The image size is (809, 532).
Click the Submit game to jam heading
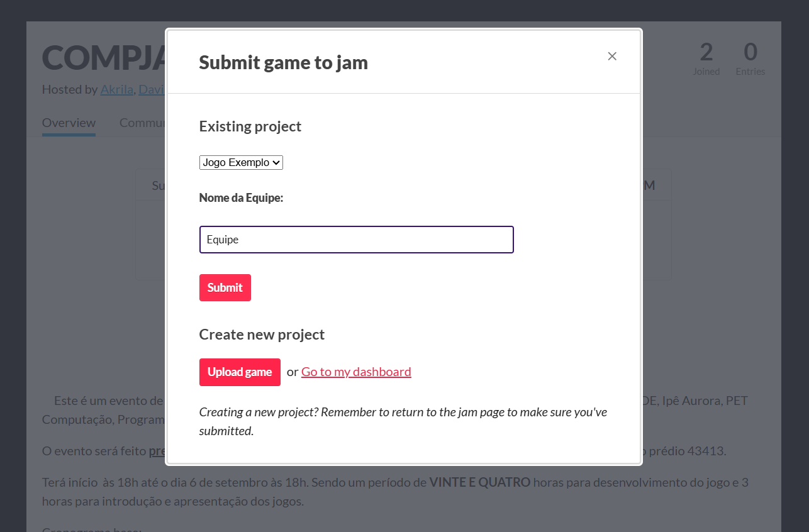tap(283, 63)
